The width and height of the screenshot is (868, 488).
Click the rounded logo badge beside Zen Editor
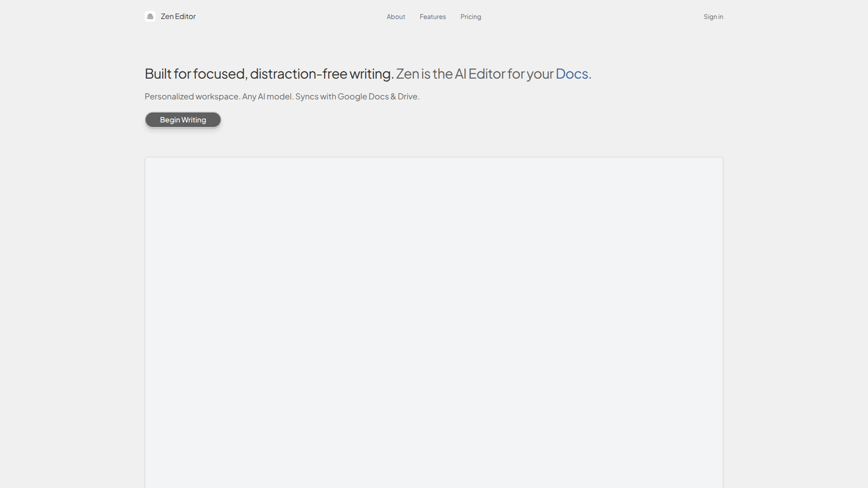(150, 16)
